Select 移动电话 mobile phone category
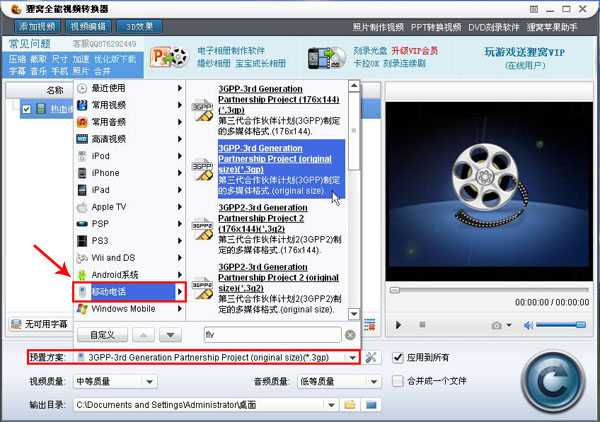 (130, 292)
